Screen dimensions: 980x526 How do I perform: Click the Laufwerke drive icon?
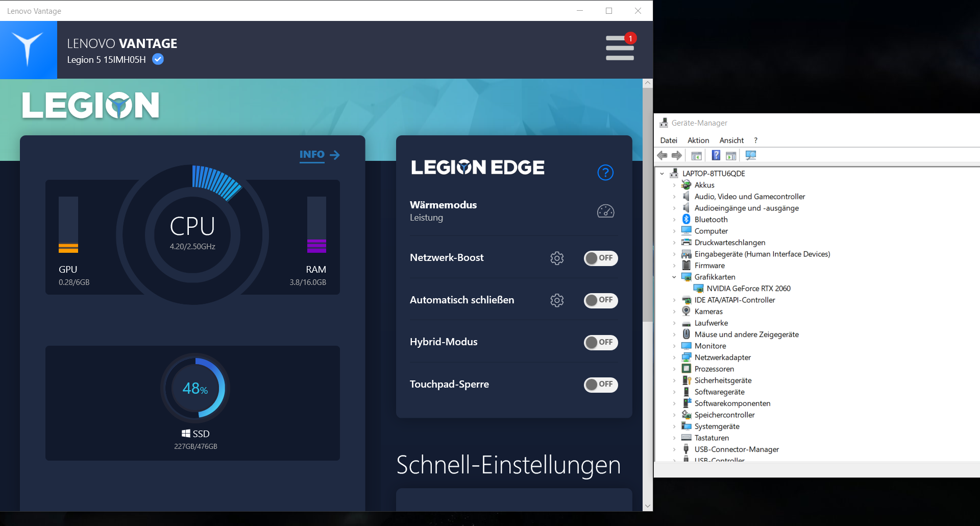coord(687,323)
